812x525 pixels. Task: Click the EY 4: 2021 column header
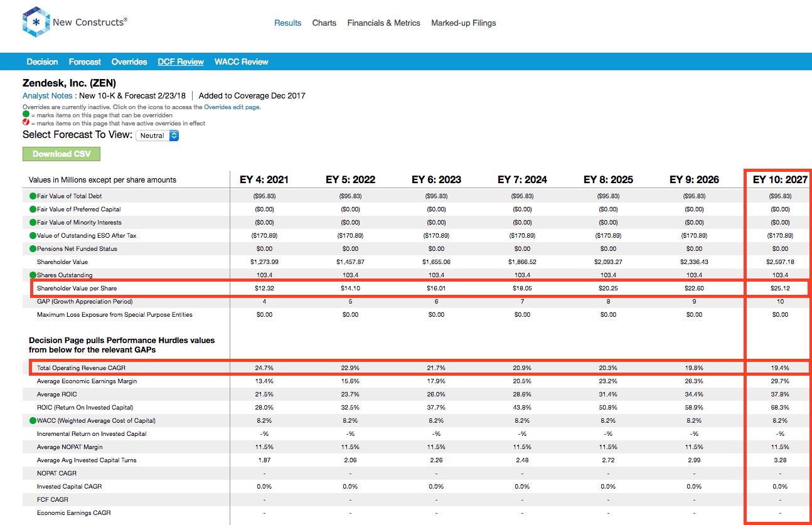point(264,179)
